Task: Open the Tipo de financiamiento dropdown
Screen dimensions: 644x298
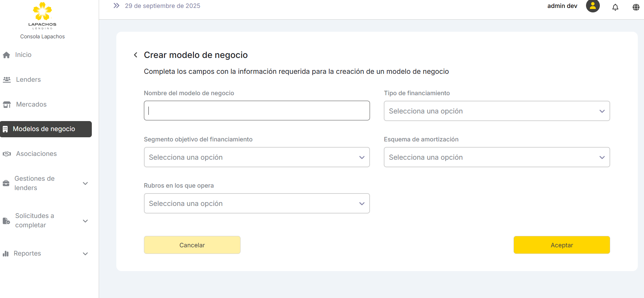Action: (x=497, y=111)
